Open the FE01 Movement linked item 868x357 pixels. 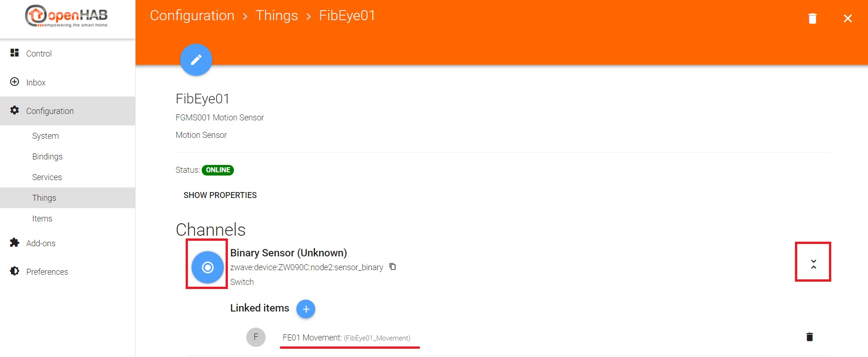pyautogui.click(x=346, y=338)
